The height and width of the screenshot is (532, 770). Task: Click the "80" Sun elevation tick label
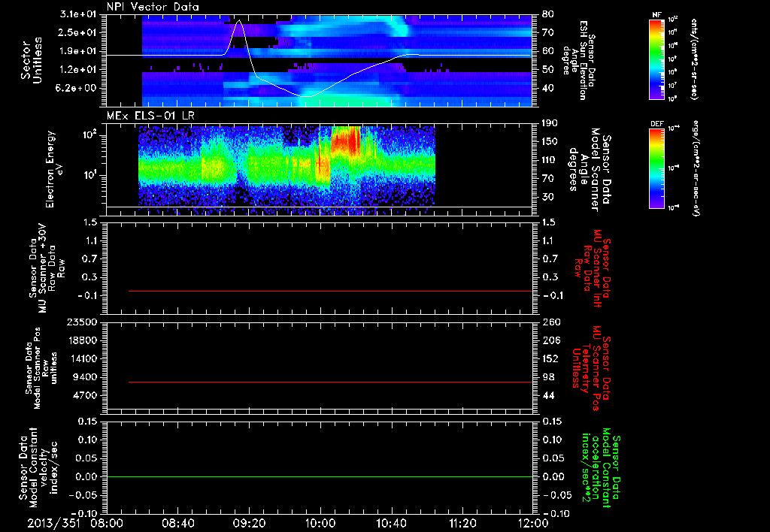pyautogui.click(x=547, y=14)
